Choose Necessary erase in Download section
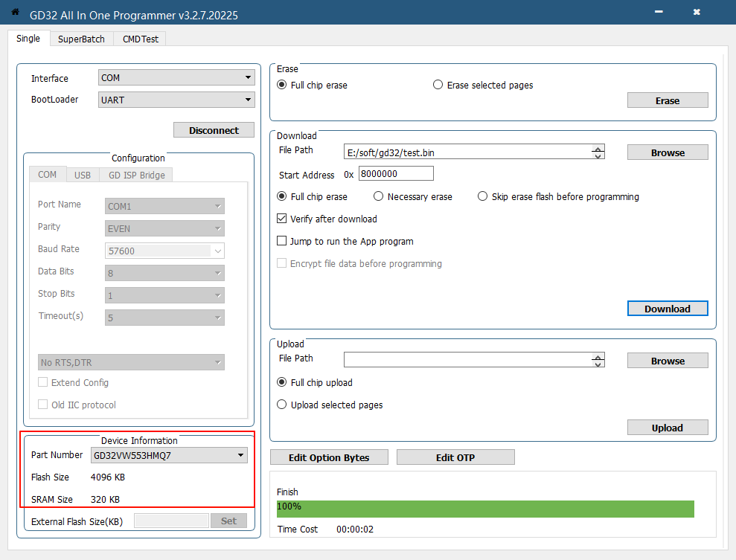Viewport: 736px width, 560px height. tap(379, 197)
